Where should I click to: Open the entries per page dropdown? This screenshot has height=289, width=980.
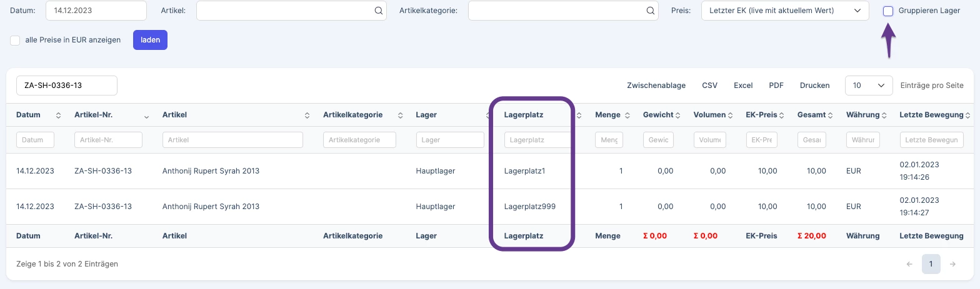pos(869,86)
